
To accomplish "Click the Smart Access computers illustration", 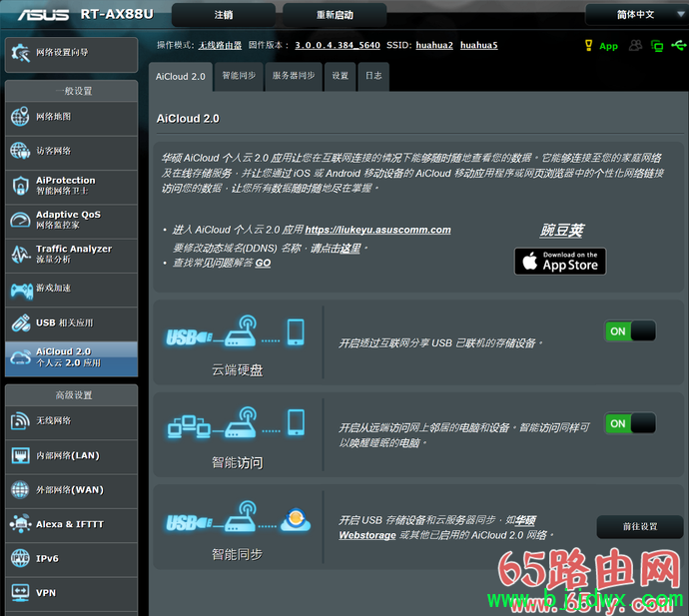I will pyautogui.click(x=236, y=422).
